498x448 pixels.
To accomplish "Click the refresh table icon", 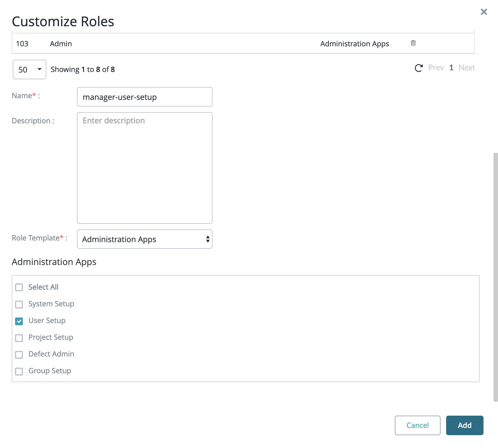I will 419,68.
